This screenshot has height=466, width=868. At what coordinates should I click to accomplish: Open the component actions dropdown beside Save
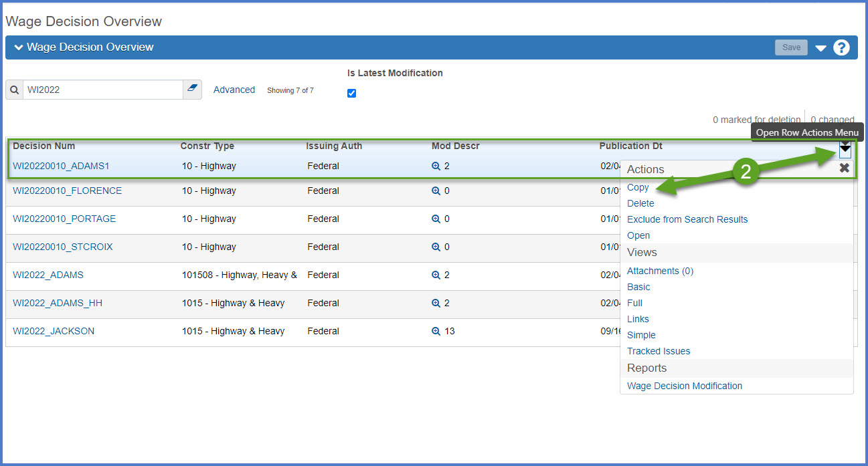click(820, 48)
